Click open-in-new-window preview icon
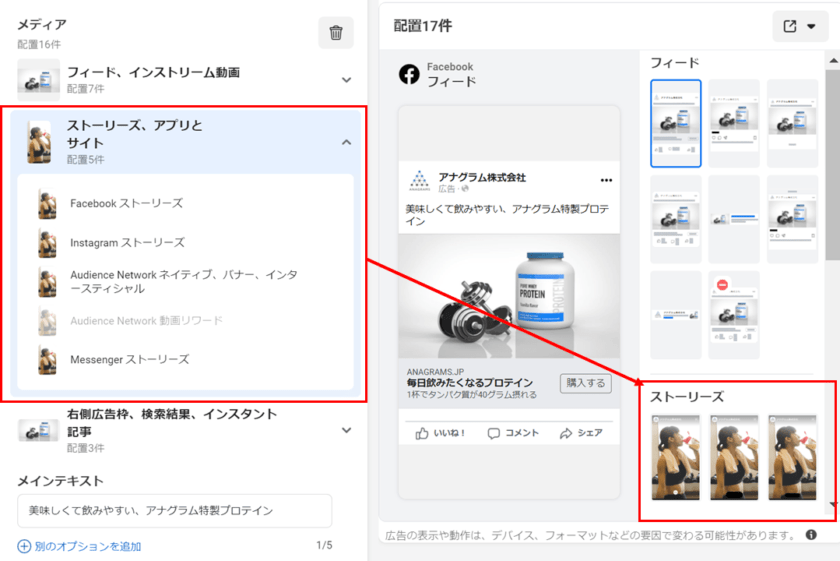 coord(790,26)
